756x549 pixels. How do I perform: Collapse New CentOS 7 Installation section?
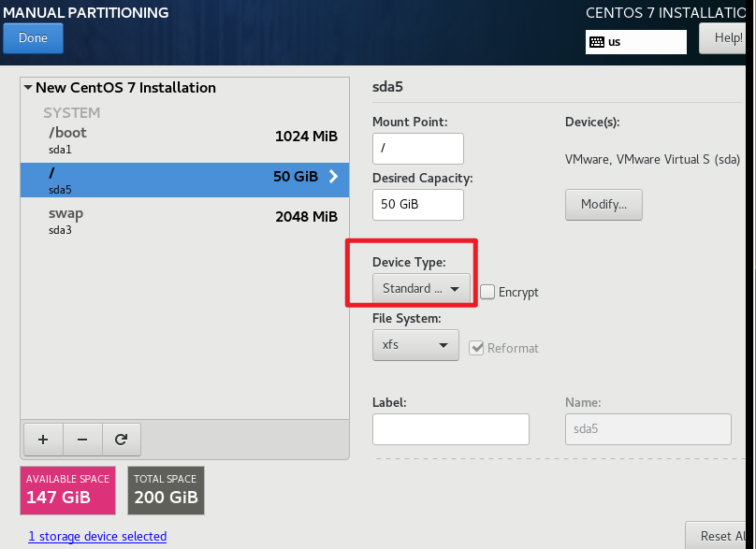coord(28,88)
